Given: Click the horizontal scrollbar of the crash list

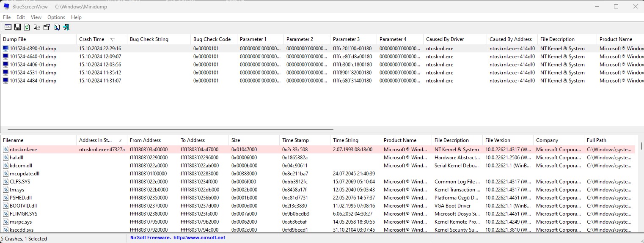Looking at the screenshot, I should 171,129.
